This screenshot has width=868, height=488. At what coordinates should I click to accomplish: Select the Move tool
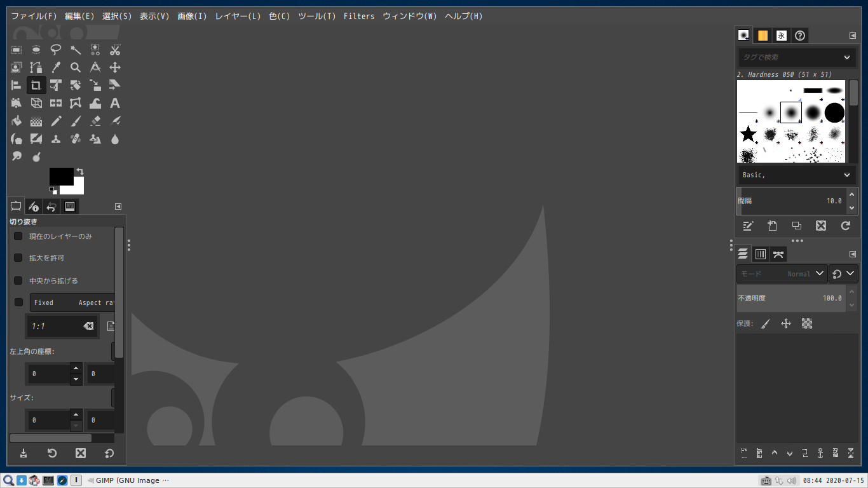115,67
